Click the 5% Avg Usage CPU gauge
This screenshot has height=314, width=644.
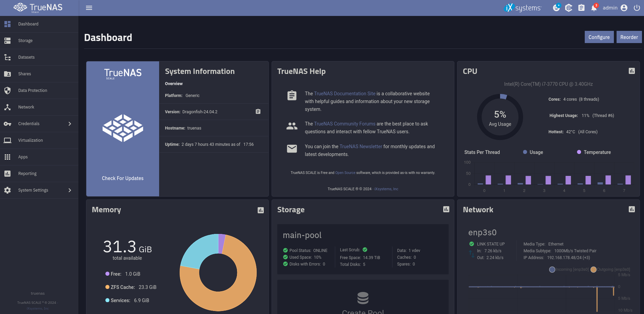500,117
